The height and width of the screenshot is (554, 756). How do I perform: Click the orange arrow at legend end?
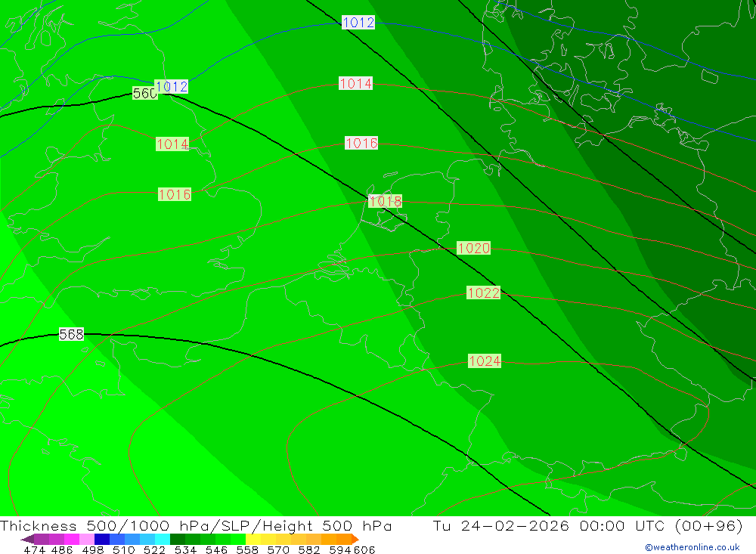click(x=355, y=539)
